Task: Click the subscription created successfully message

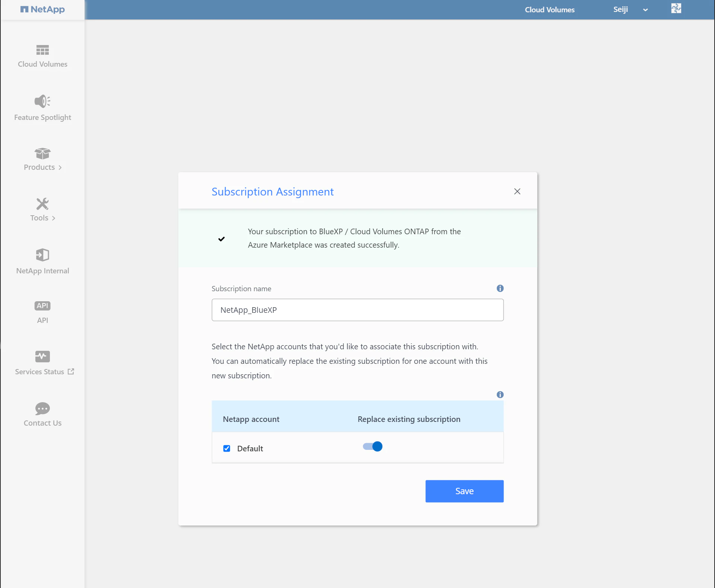Action: click(x=354, y=238)
